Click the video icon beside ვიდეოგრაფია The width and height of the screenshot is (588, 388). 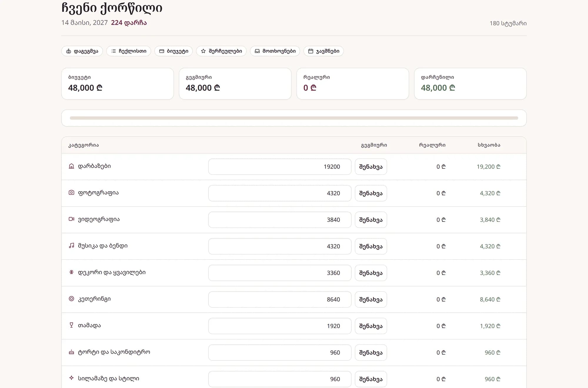71,219
